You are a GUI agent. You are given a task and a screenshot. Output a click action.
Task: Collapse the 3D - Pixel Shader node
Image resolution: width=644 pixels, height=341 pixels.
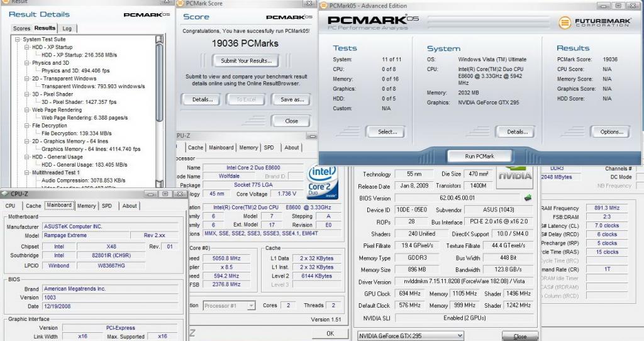26,94
